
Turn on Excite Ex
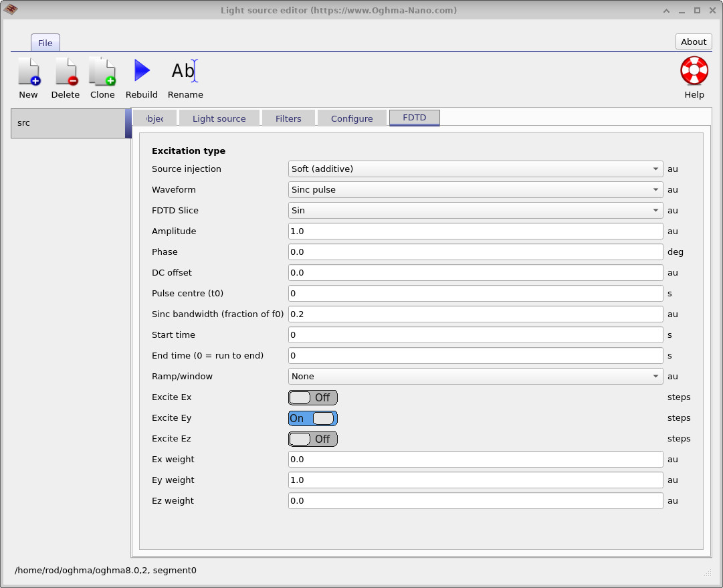pyautogui.click(x=312, y=397)
